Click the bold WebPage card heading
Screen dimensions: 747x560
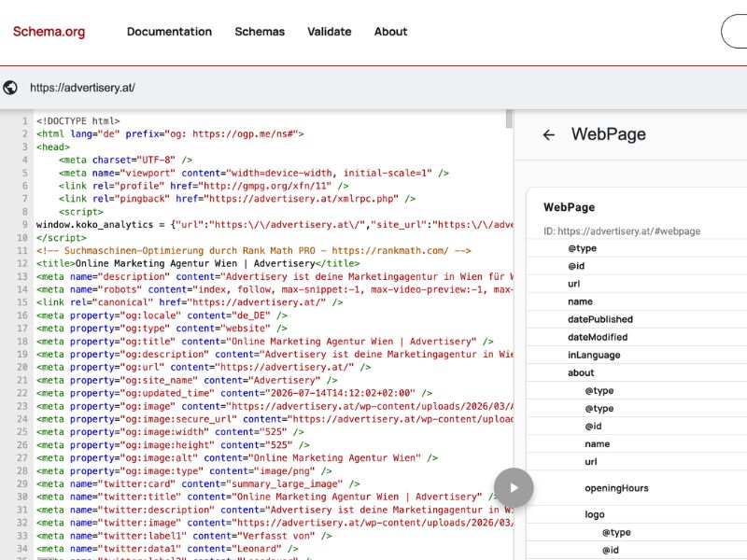pyautogui.click(x=569, y=207)
